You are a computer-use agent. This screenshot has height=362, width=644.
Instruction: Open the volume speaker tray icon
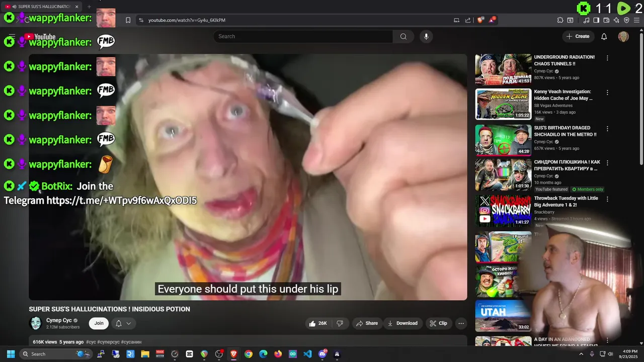610,354
